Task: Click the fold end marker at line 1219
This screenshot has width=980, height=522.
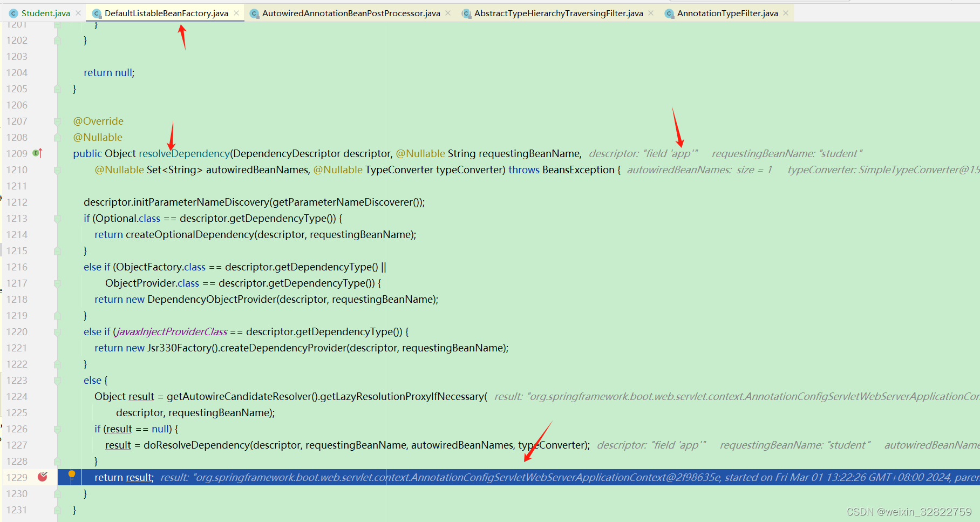Action: point(57,316)
